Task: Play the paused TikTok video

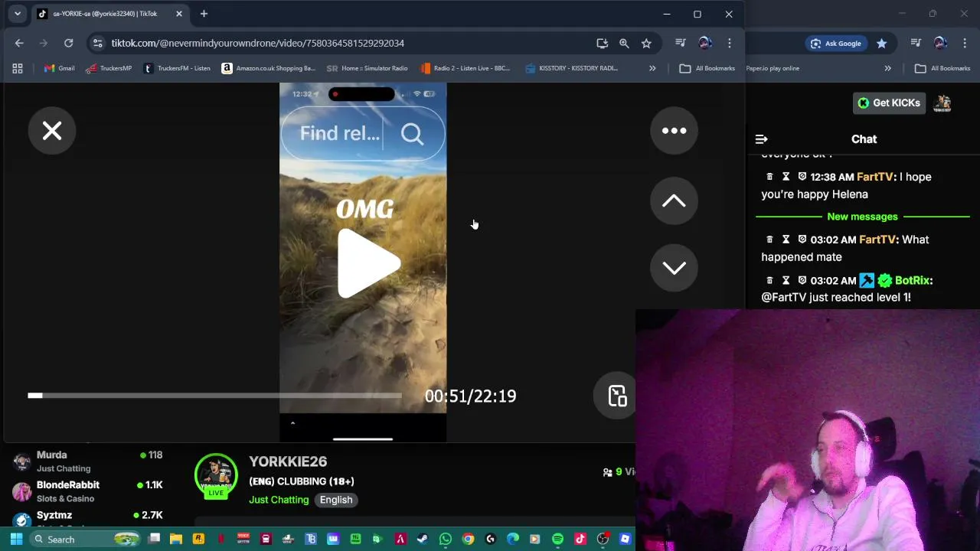Action: click(x=367, y=263)
